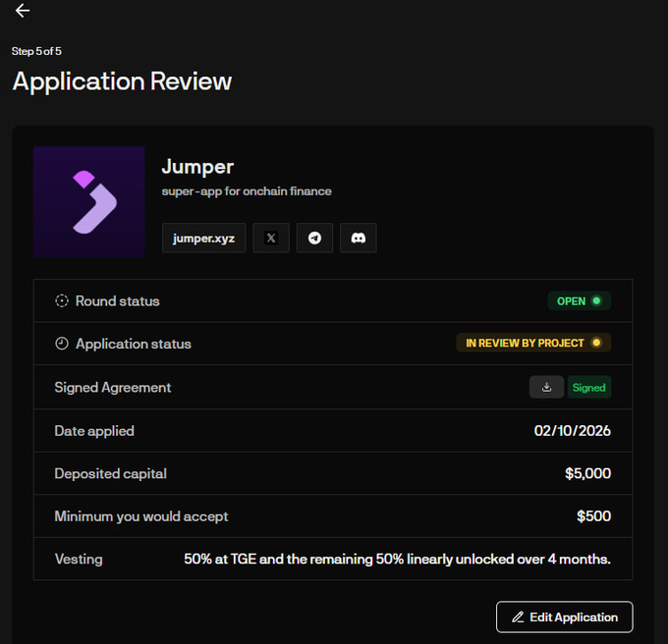Viewport: 668px width, 644px height.
Task: Open Jumper's Discord server icon
Action: (x=359, y=238)
